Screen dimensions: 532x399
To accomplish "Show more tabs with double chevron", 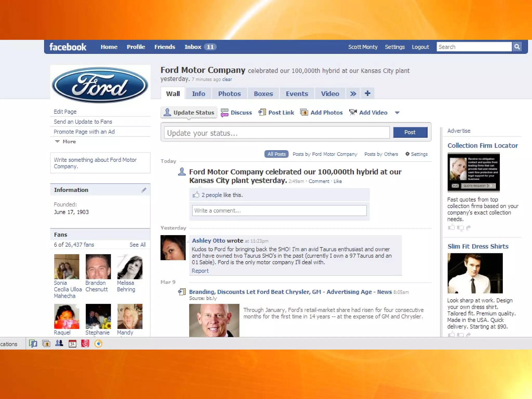I will (x=353, y=94).
